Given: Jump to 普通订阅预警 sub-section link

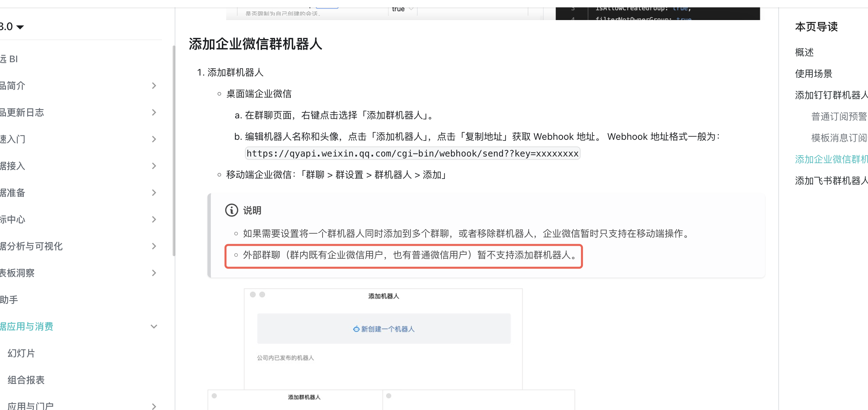Looking at the screenshot, I should (x=839, y=116).
